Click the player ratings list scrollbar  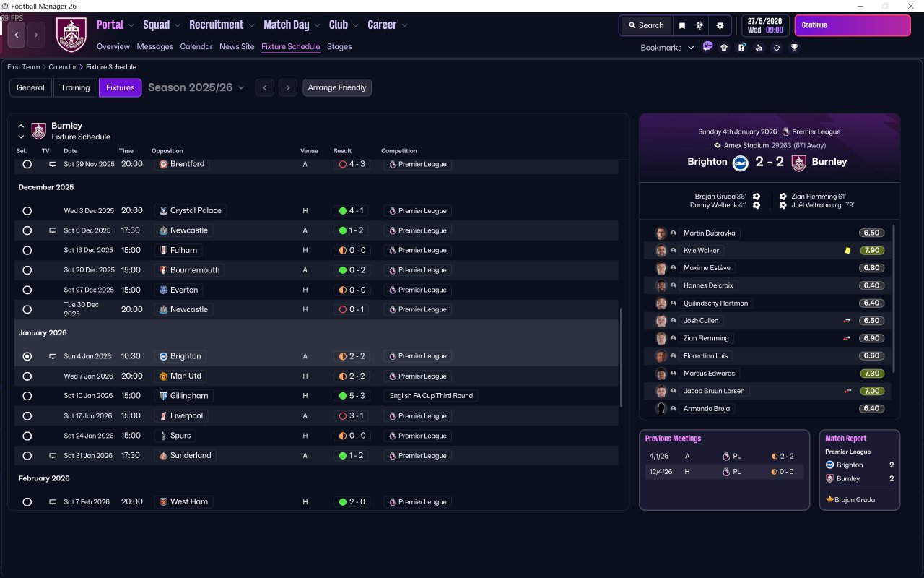(894, 298)
